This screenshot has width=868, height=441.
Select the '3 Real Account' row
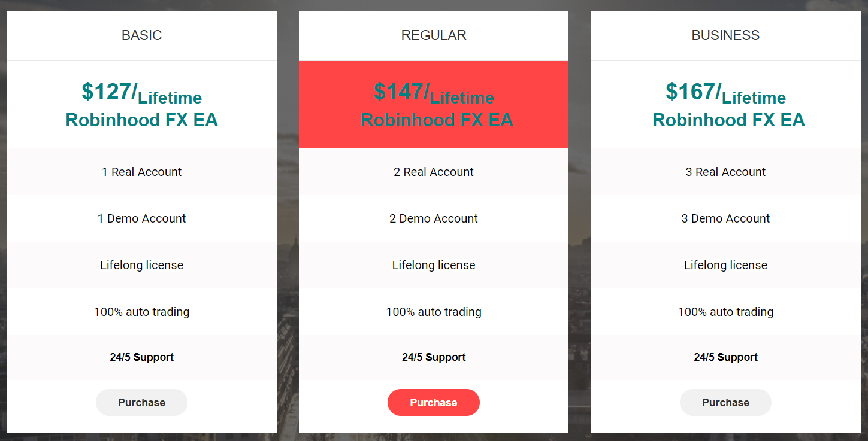click(725, 172)
